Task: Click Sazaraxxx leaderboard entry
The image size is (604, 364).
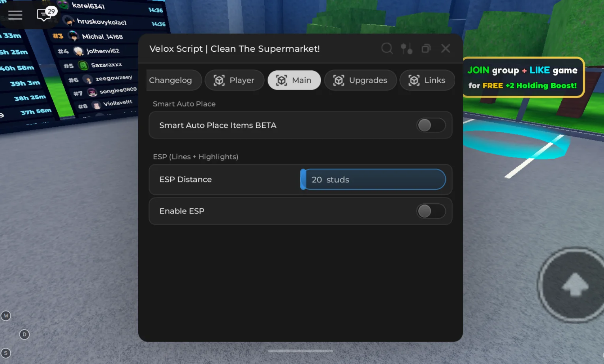Action: coord(106,65)
